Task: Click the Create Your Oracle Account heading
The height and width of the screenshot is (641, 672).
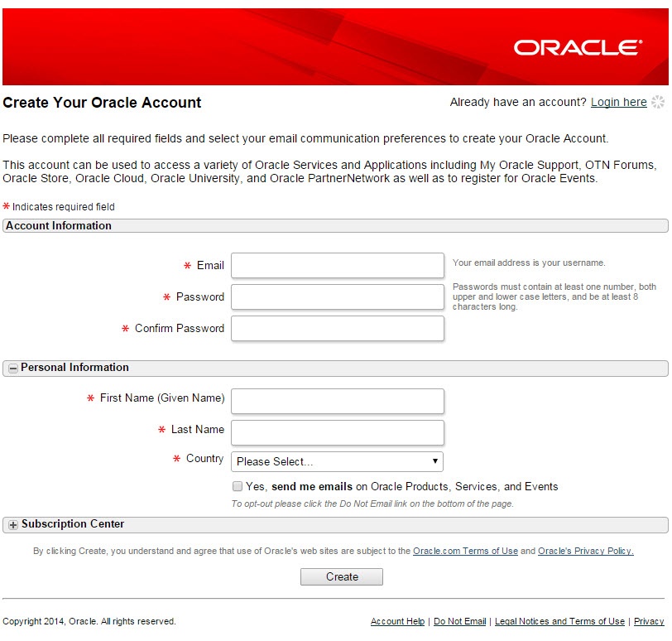Action: coord(102,103)
